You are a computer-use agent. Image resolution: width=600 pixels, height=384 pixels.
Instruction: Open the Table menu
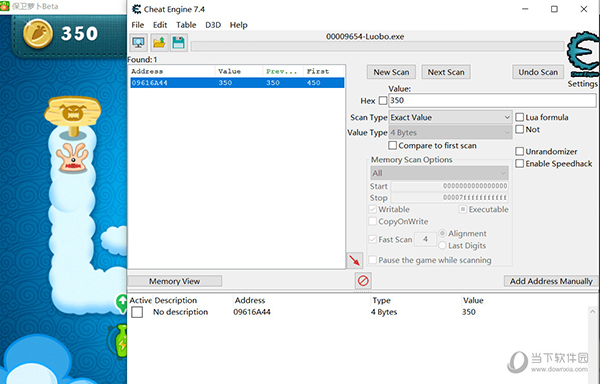tap(186, 25)
